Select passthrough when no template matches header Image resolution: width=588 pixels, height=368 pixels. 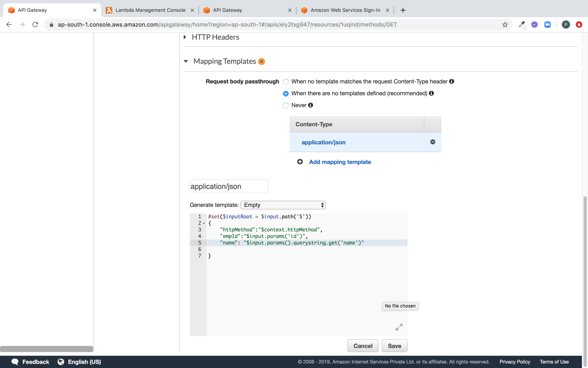286,82
